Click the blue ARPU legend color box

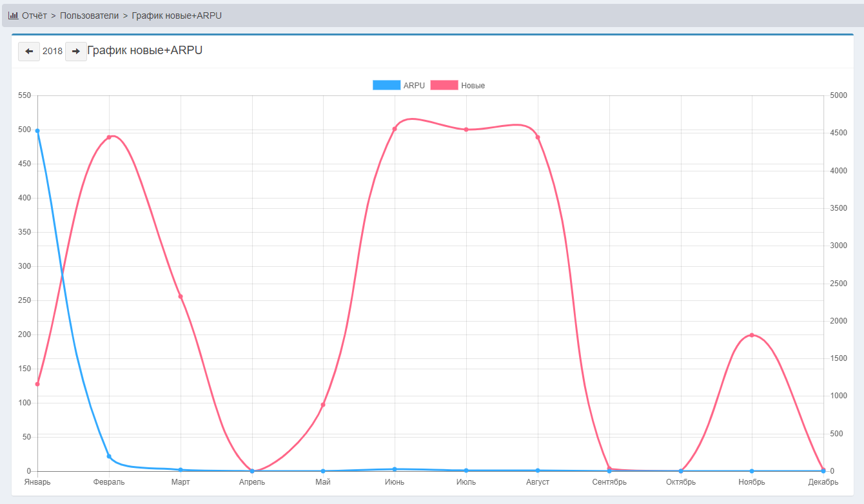tap(386, 86)
